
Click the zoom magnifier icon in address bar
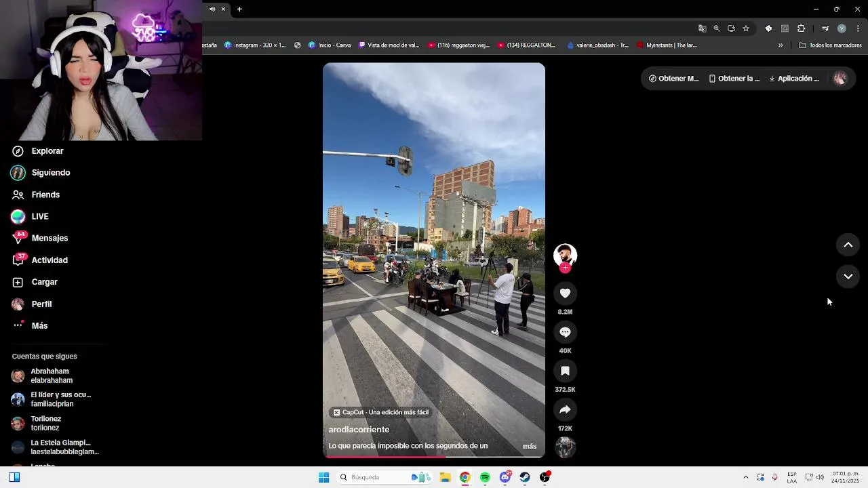pos(717,28)
